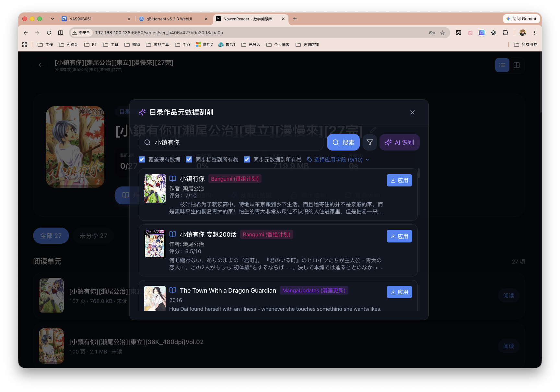The width and height of the screenshot is (560, 392).
Task: Click the 小镇有你 result cover thumbnail
Action: 155,188
